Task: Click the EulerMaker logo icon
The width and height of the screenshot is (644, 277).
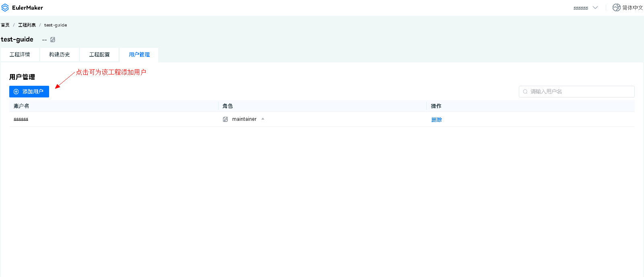Action: 5,8
